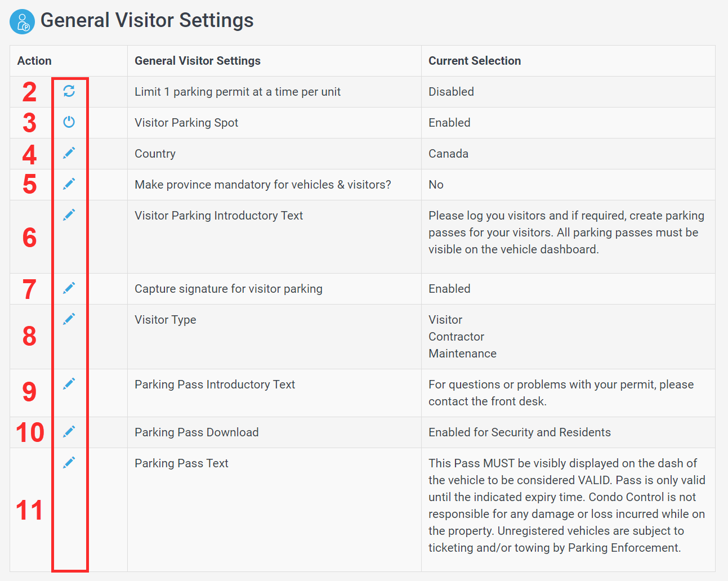Screen dimensions: 728x581
Task: Toggle power icon for Visitor Parking Spot
Action: pos(69,122)
